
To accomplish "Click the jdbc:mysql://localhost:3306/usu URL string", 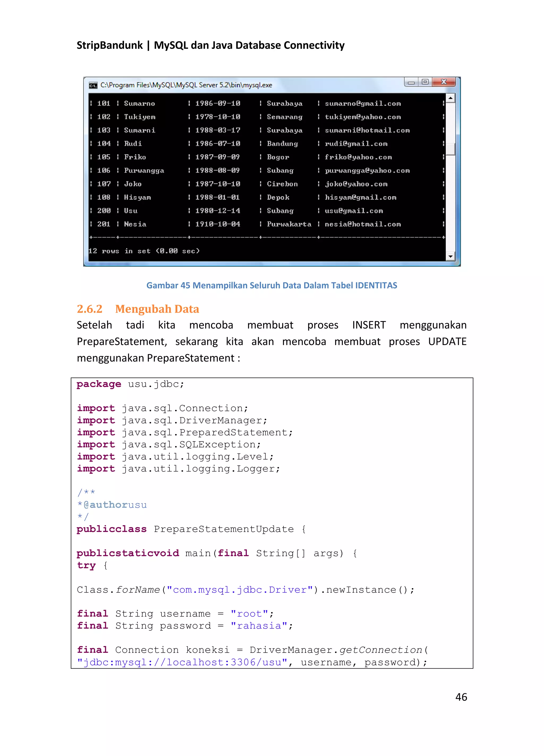I will point(182,662).
